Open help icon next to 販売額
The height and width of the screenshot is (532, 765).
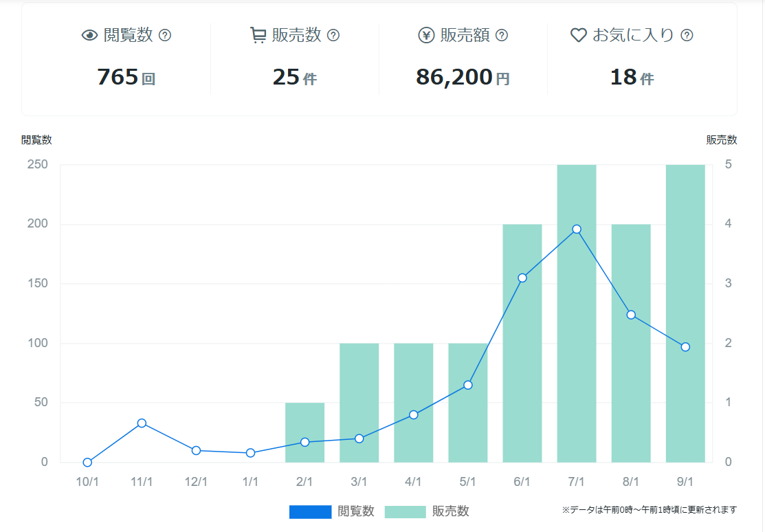pos(502,35)
